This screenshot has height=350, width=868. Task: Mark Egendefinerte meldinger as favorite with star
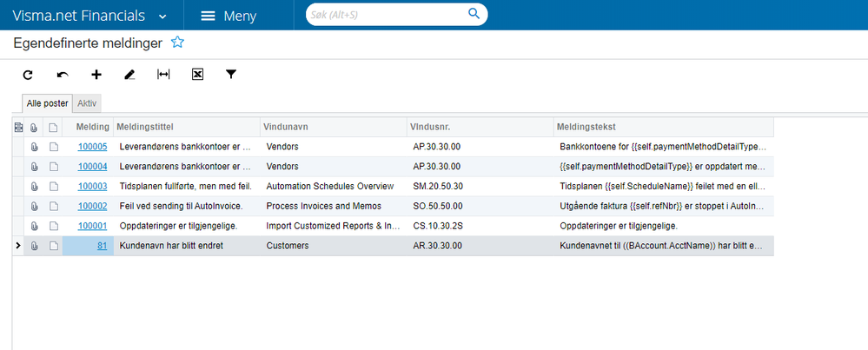(x=177, y=43)
